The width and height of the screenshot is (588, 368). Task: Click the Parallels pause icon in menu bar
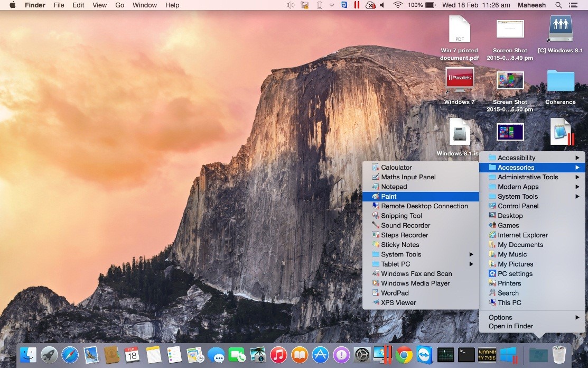point(357,5)
